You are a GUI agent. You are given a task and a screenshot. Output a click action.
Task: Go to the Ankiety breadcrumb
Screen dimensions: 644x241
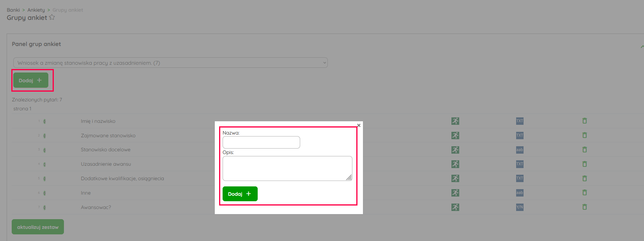(36, 10)
